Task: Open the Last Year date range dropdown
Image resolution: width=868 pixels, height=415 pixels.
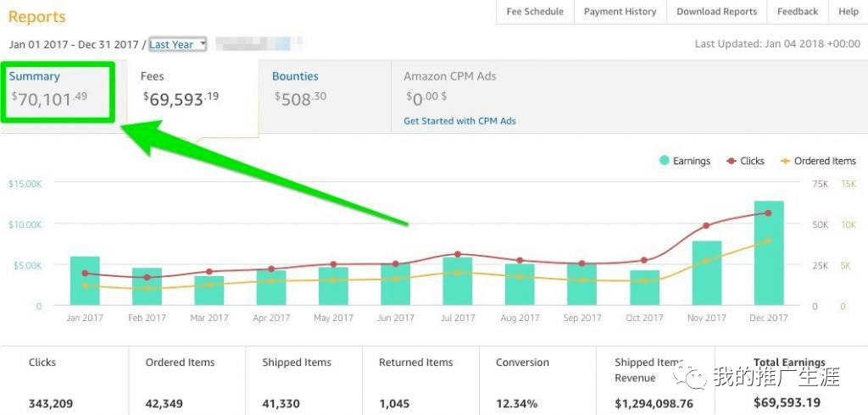Action: pyautogui.click(x=177, y=44)
